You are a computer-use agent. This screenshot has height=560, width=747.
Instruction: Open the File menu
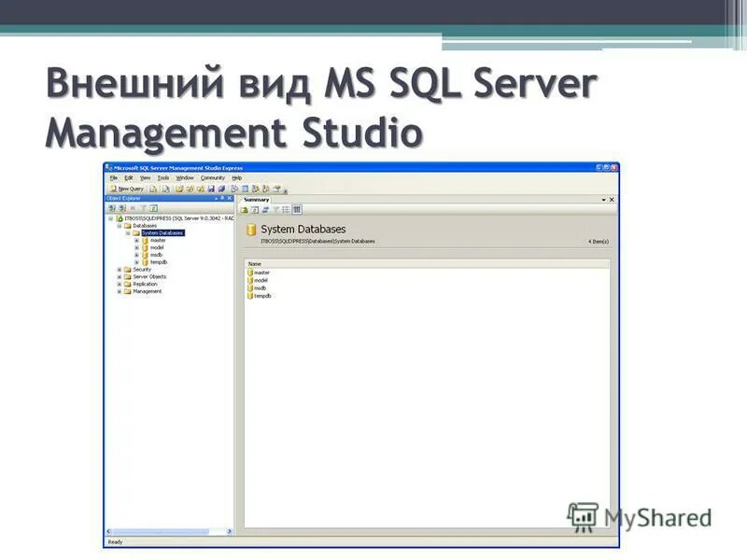tap(114, 177)
